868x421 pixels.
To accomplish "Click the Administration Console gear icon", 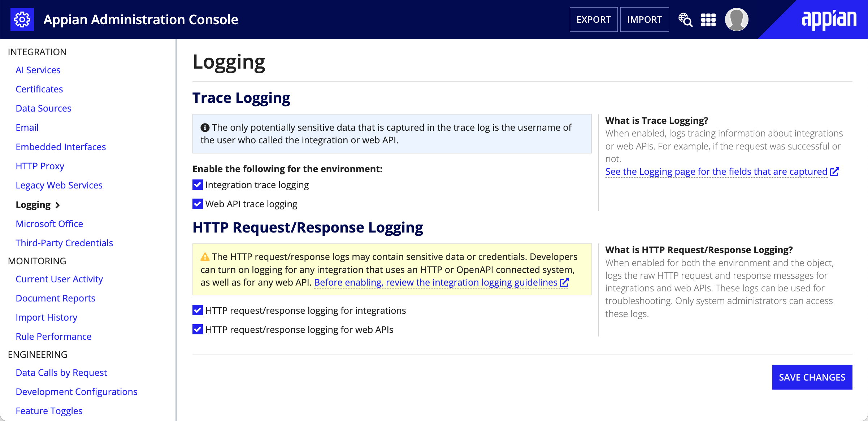I will point(22,19).
